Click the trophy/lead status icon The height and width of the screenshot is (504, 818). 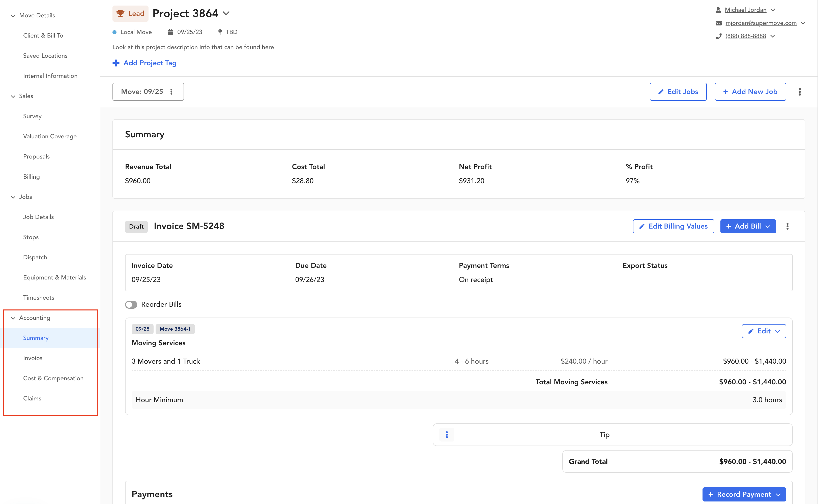click(x=120, y=13)
